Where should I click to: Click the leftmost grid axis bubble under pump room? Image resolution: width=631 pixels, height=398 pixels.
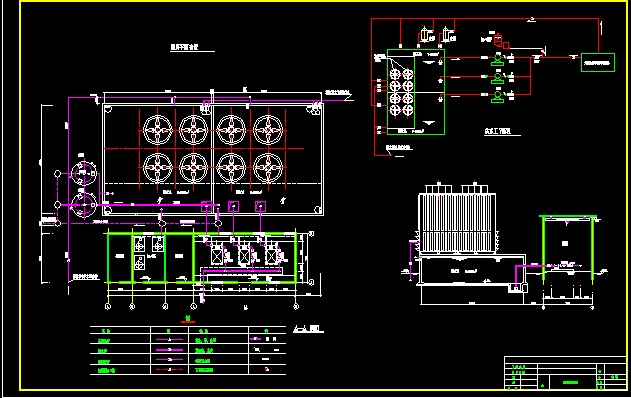108,307
